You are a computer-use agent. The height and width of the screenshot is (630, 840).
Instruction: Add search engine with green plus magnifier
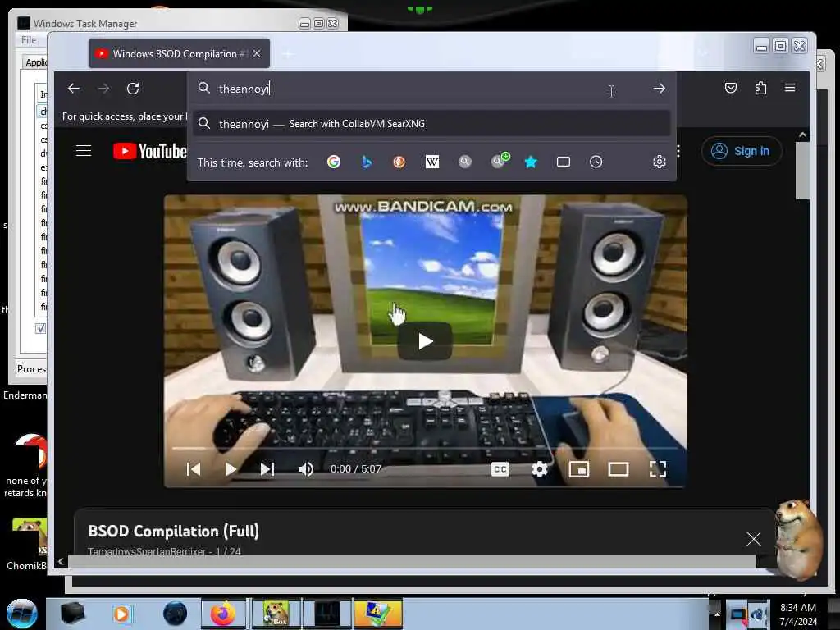[x=500, y=160]
